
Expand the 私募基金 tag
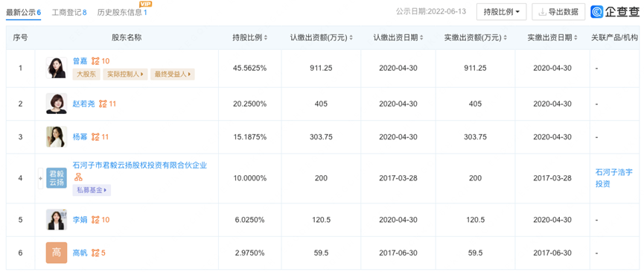pyautogui.click(x=92, y=190)
